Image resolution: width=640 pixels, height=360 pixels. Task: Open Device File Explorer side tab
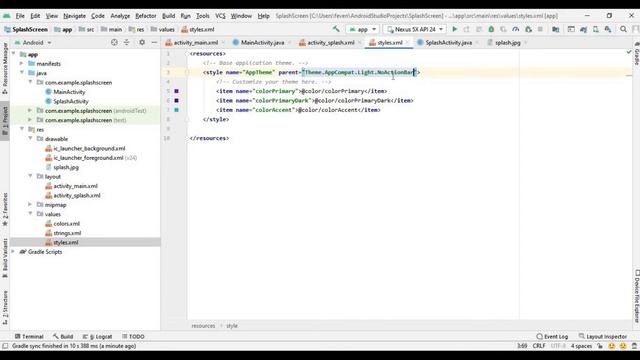(x=636, y=296)
